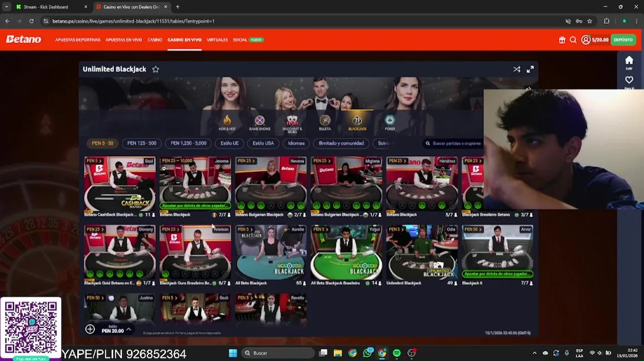Open Betano CashBack Blackjack table

pos(120,187)
